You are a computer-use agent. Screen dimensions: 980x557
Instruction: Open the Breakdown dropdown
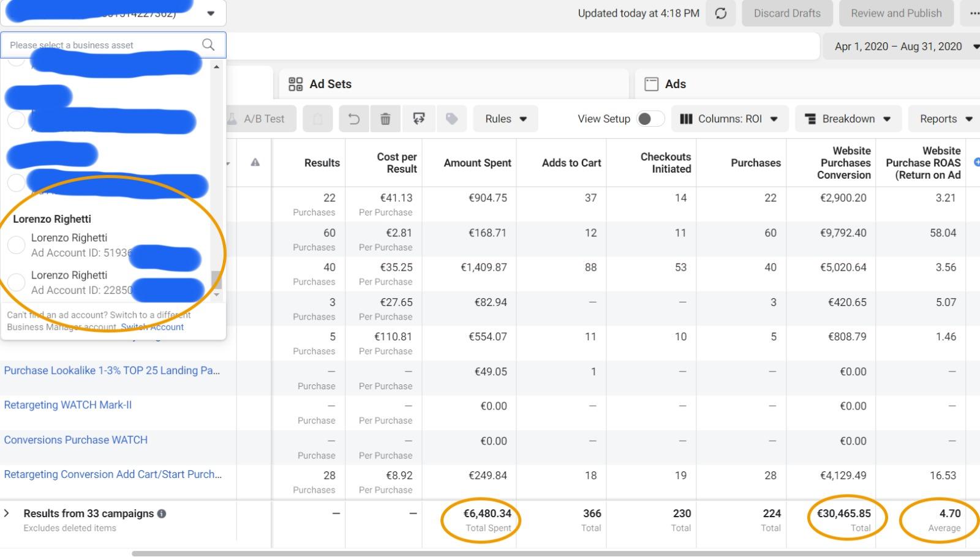click(x=848, y=119)
